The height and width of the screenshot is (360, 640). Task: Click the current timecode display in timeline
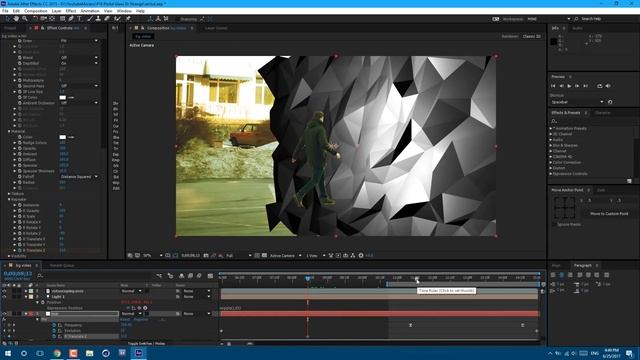pos(18,274)
